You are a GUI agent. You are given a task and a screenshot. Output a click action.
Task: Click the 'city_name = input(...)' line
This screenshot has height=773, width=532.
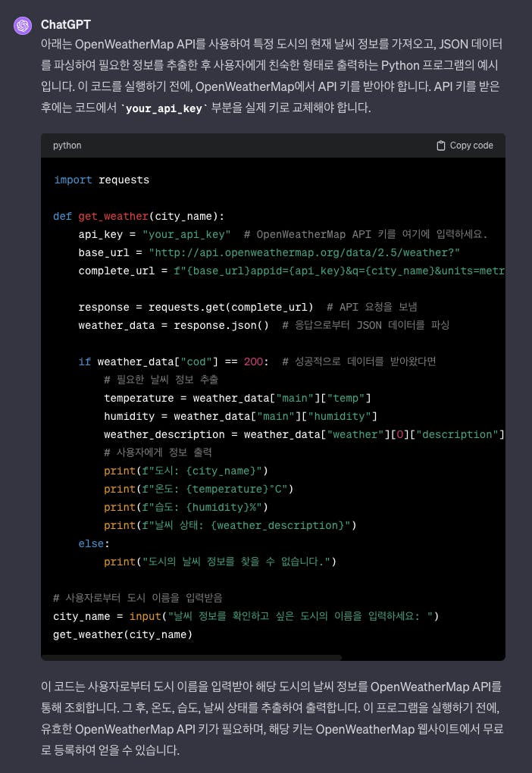(x=246, y=616)
